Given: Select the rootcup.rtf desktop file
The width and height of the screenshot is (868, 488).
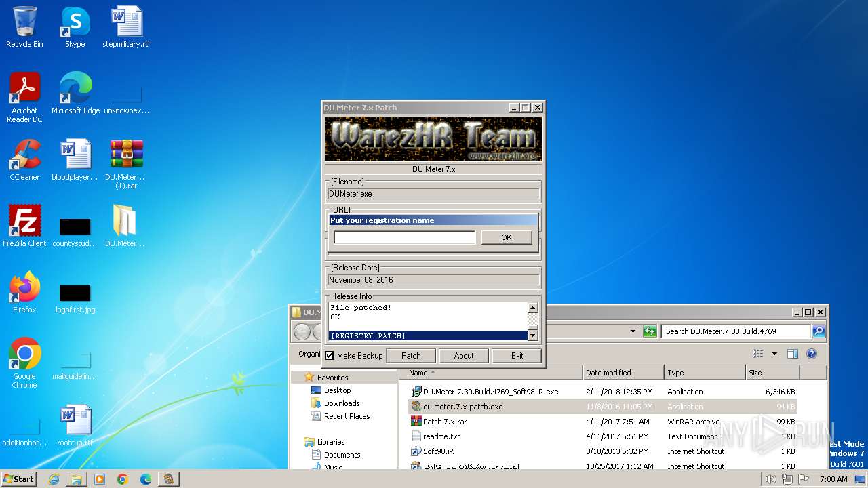Looking at the screenshot, I should coord(75,426).
